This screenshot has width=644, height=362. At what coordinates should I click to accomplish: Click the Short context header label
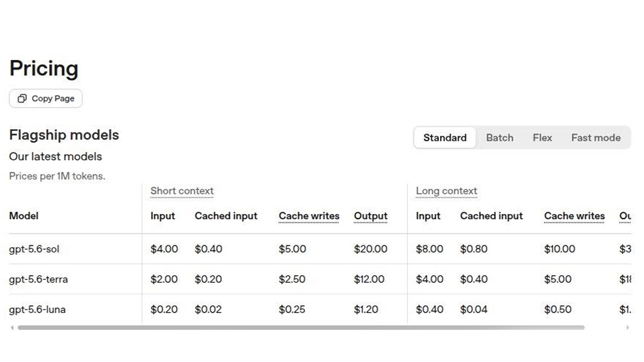(x=182, y=191)
